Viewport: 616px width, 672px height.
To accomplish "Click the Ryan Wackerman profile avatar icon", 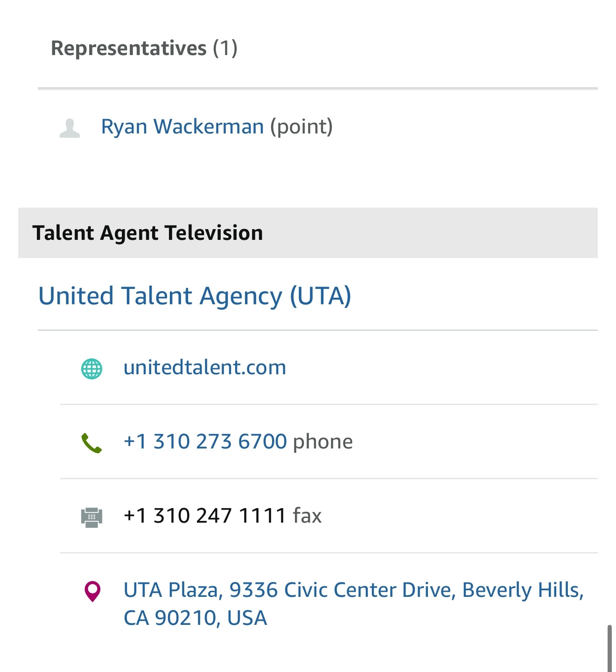I will pos(70,128).
